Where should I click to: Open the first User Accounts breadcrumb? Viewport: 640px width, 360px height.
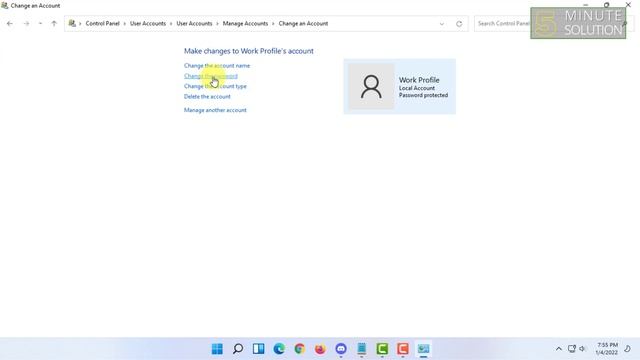[x=148, y=24]
